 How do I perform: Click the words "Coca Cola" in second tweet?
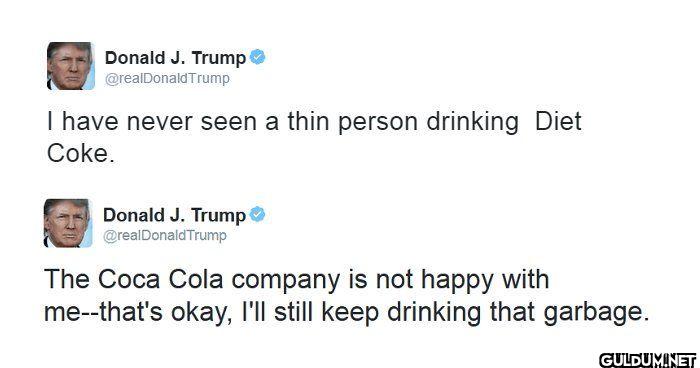click(160, 280)
